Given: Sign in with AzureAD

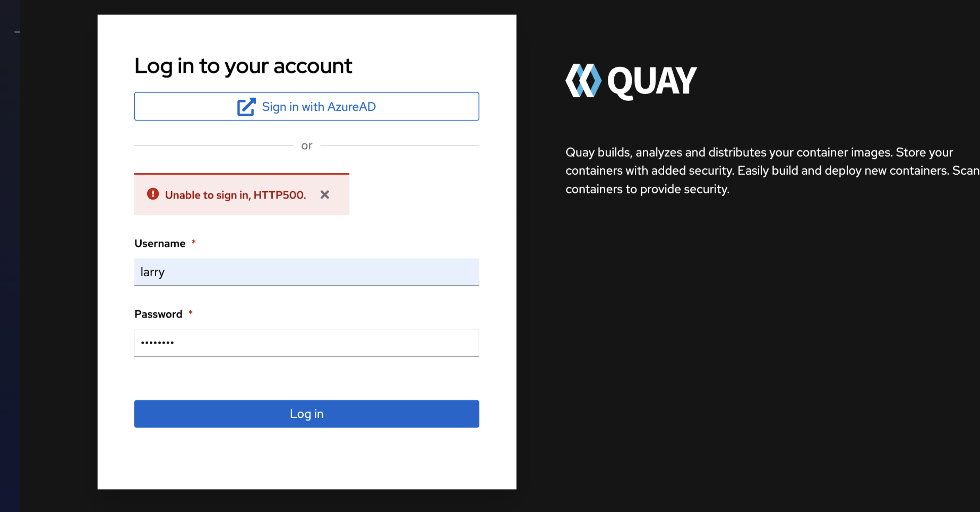Looking at the screenshot, I should pyautogui.click(x=307, y=107).
